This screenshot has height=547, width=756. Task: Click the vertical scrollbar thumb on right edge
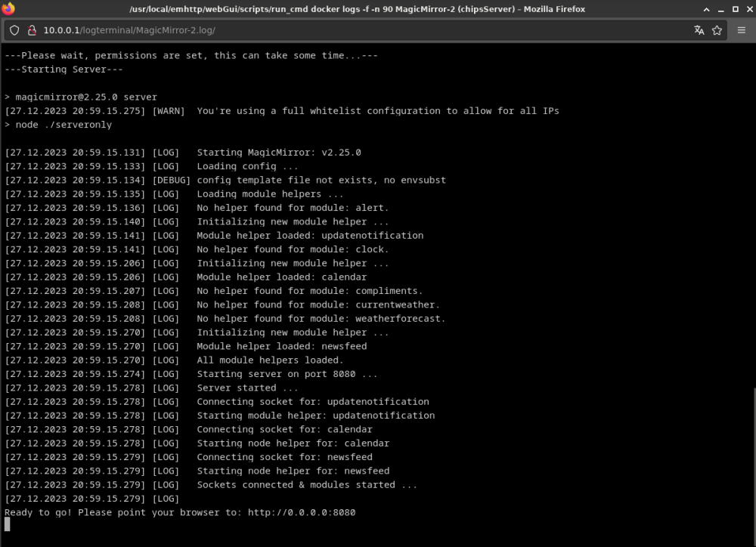tap(754, 466)
